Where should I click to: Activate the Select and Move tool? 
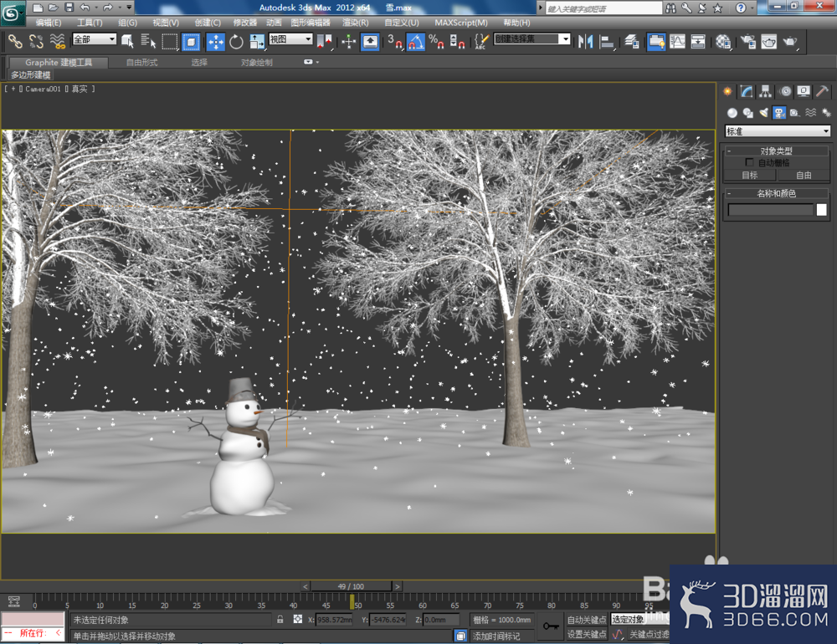pos(216,42)
